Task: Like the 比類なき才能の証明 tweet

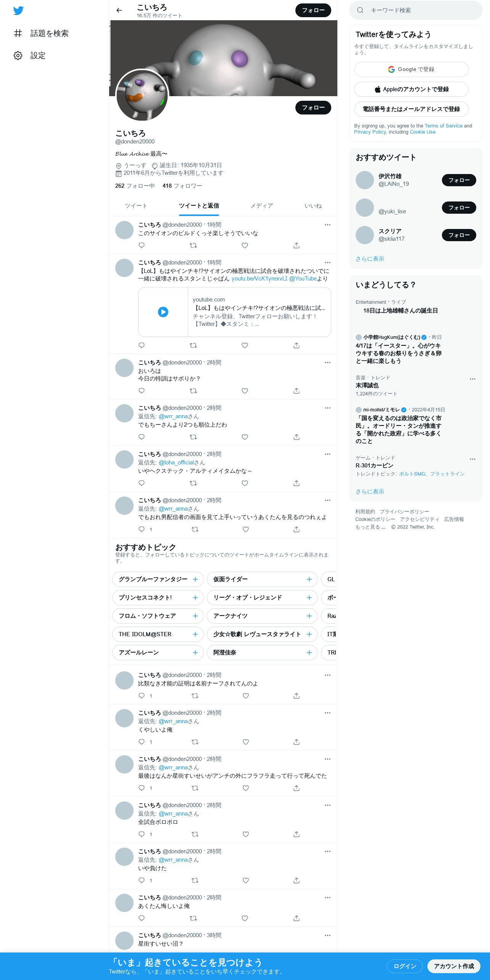Action: [x=246, y=695]
